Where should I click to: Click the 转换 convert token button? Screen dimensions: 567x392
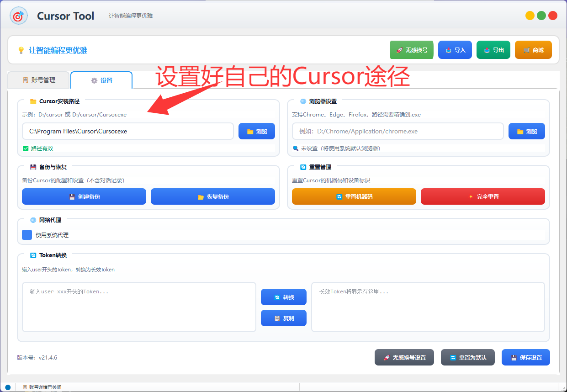click(283, 297)
